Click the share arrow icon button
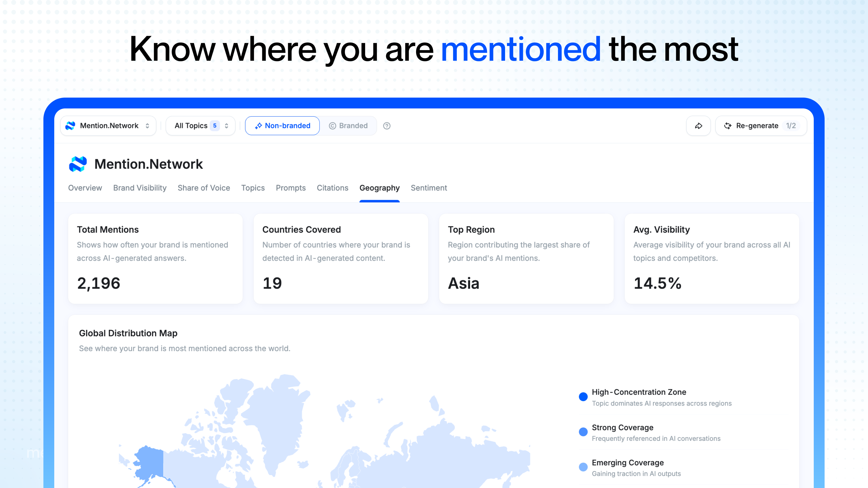The width and height of the screenshot is (868, 488). (x=698, y=126)
